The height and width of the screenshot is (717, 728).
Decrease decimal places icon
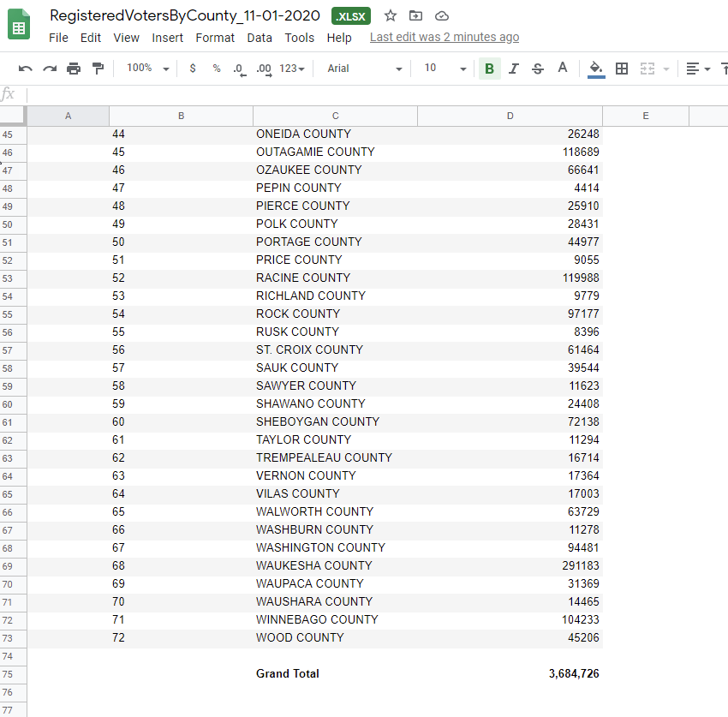[x=239, y=69]
